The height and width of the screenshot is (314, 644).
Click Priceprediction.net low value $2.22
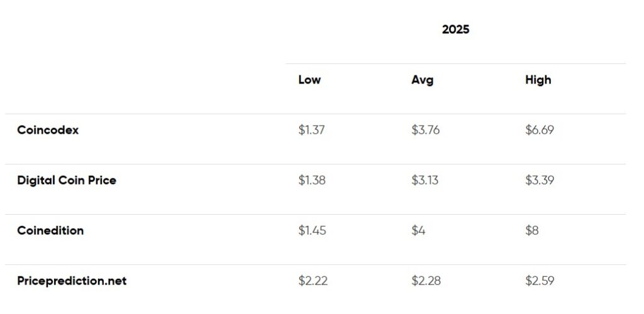coord(313,281)
